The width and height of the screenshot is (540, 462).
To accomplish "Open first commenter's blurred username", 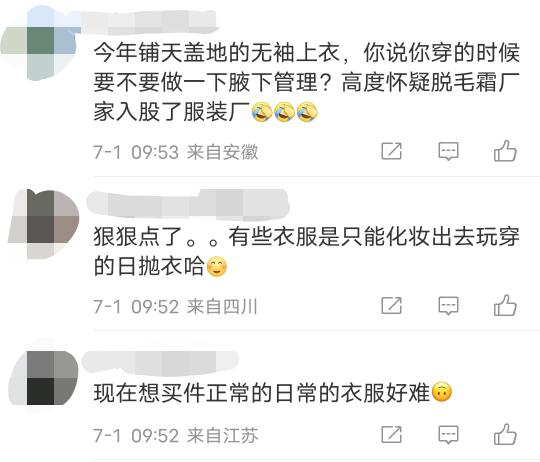I will (x=149, y=22).
